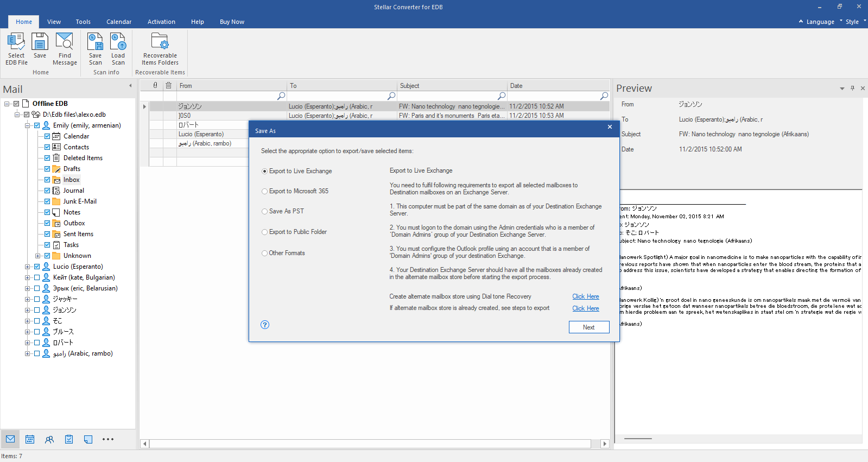This screenshot has width=868, height=462.
Task: Click search icon in Subject filter field
Action: 502,96
